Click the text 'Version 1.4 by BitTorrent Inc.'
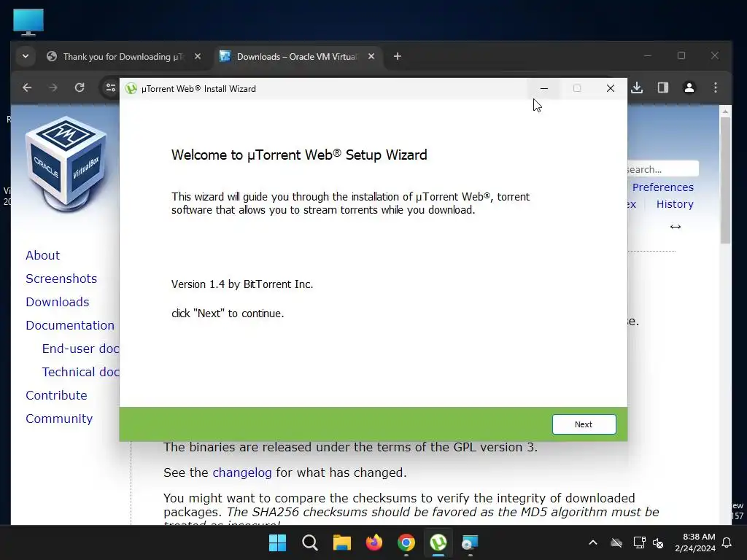The width and height of the screenshot is (747, 560). point(242,284)
